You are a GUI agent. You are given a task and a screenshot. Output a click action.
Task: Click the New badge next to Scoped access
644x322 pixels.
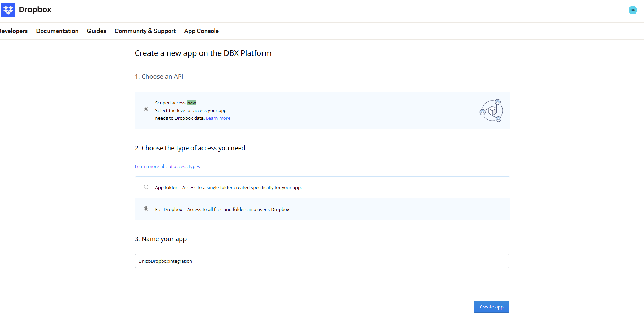pos(191,103)
